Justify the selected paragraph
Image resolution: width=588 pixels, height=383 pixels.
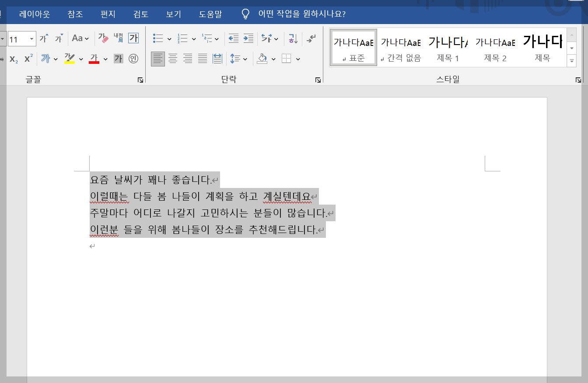coord(202,59)
